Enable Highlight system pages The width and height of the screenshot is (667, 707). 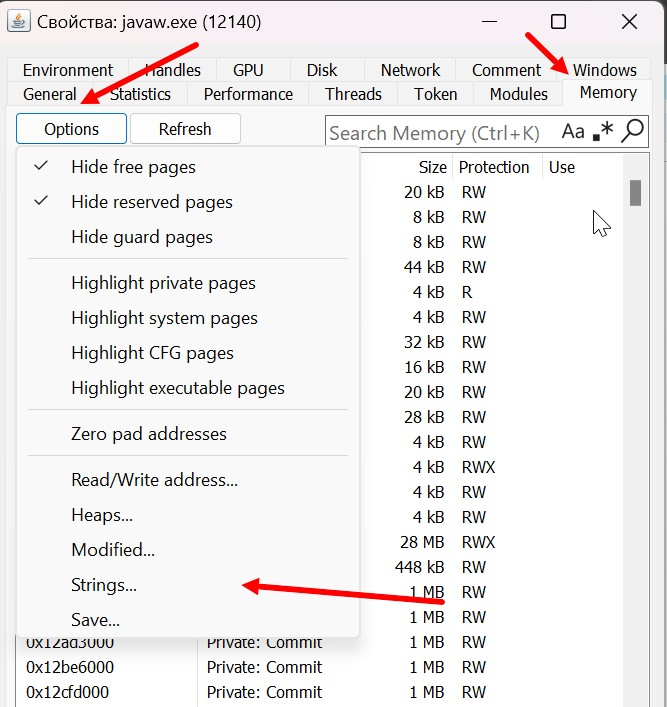[x=188, y=318]
